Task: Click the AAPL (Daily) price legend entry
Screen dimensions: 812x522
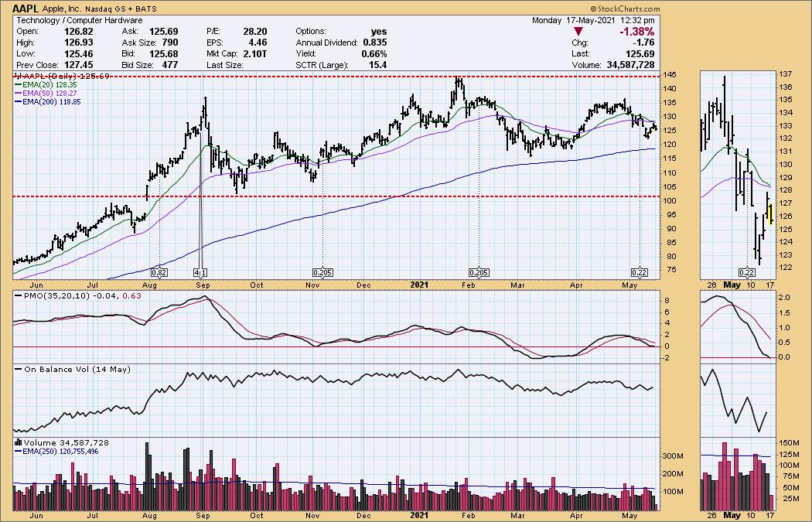Action: pos(61,76)
